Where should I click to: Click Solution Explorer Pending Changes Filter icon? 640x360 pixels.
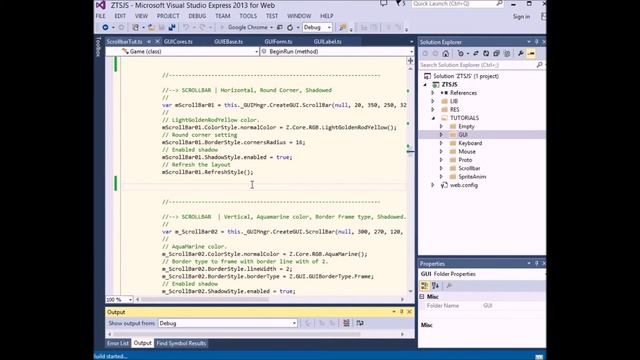[461, 53]
